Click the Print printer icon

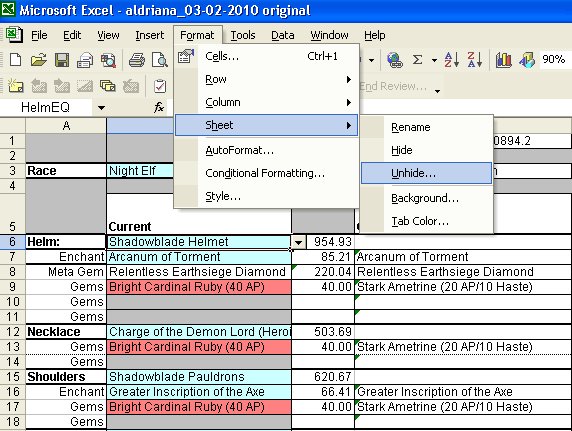point(137,59)
